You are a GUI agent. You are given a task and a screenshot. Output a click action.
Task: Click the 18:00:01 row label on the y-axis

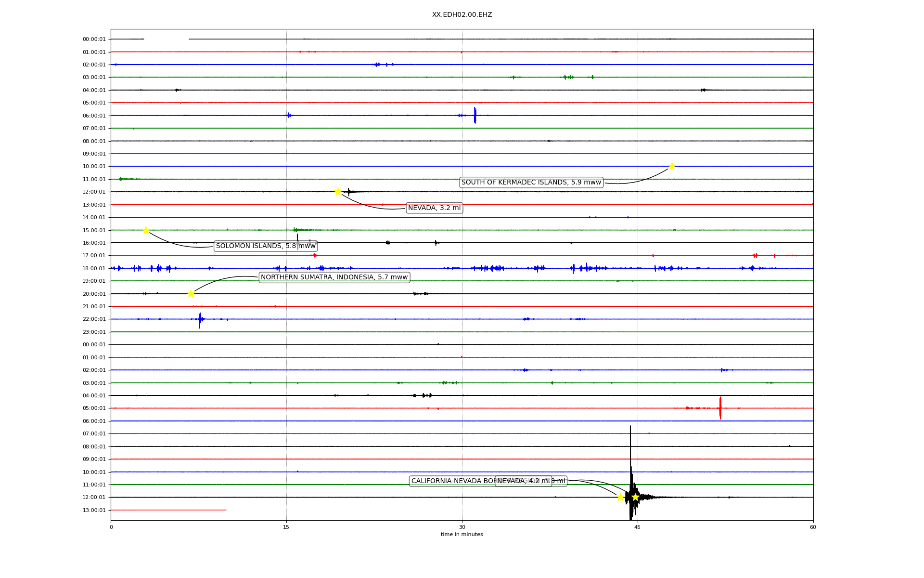(94, 268)
